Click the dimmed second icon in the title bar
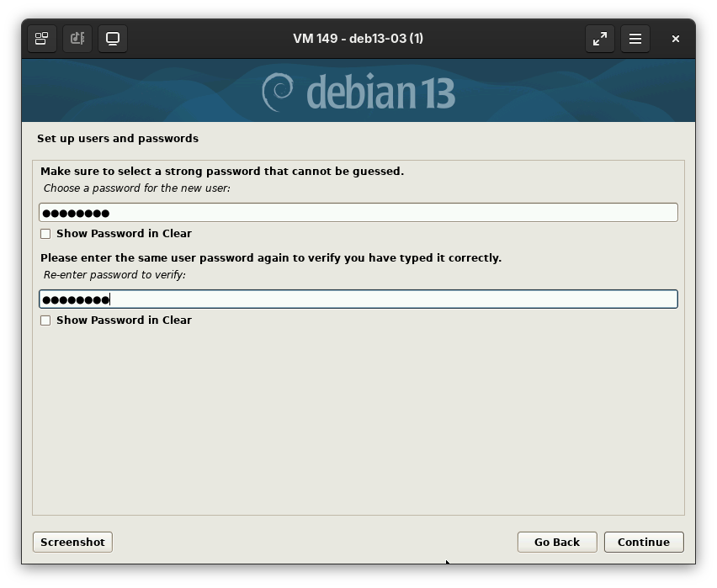 click(77, 39)
